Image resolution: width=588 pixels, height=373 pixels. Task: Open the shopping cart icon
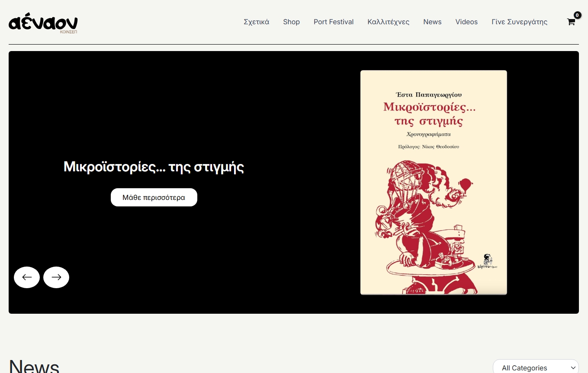571,22
